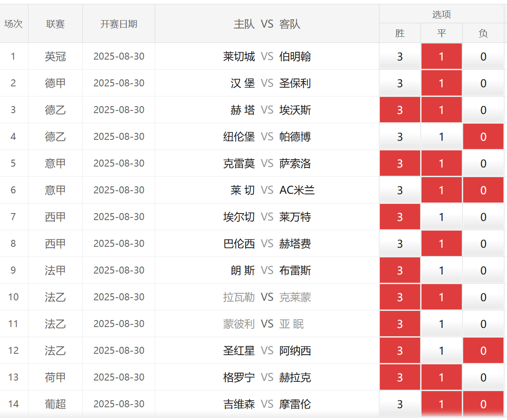
Task: Select draw option 1 for 埃尔切 vs 莱万特
Action: [x=442, y=217]
